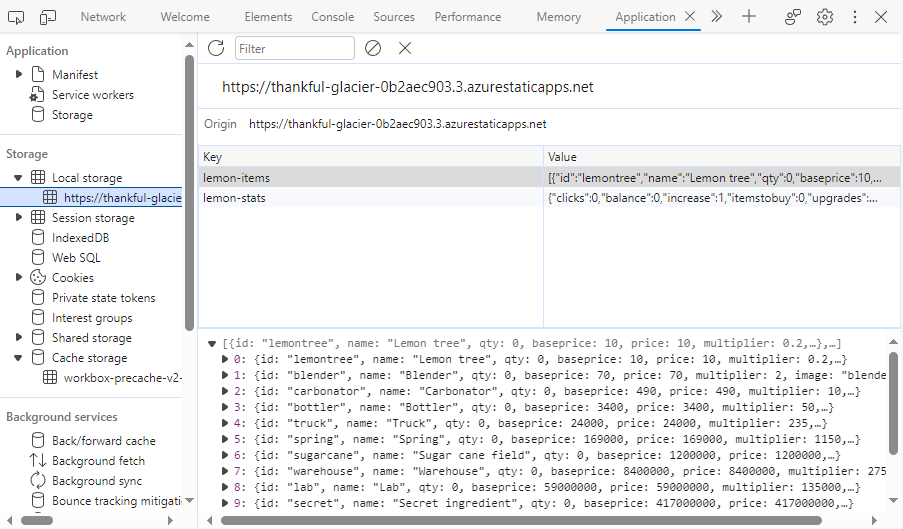Collapse the root array in preview
903x529 pixels.
click(212, 344)
